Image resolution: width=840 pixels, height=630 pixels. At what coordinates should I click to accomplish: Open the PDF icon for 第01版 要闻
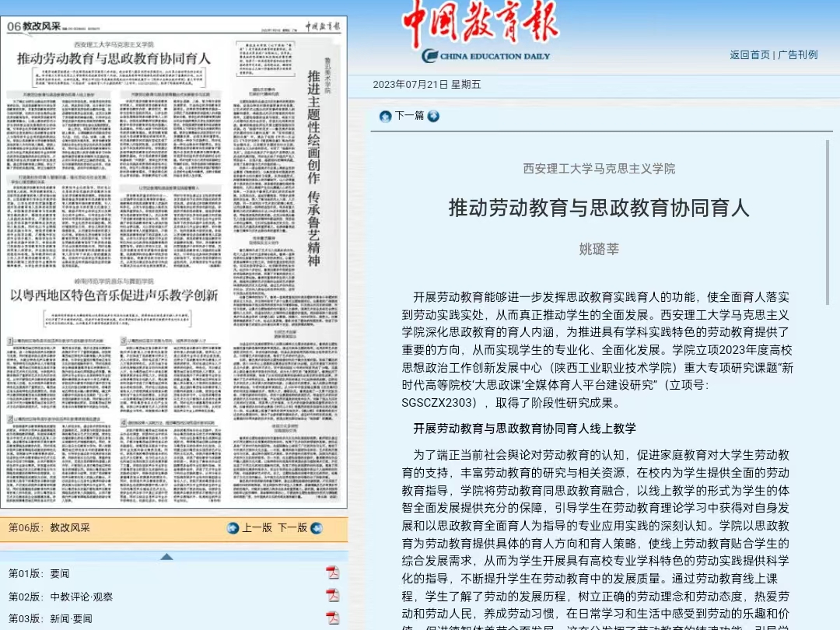(x=332, y=573)
